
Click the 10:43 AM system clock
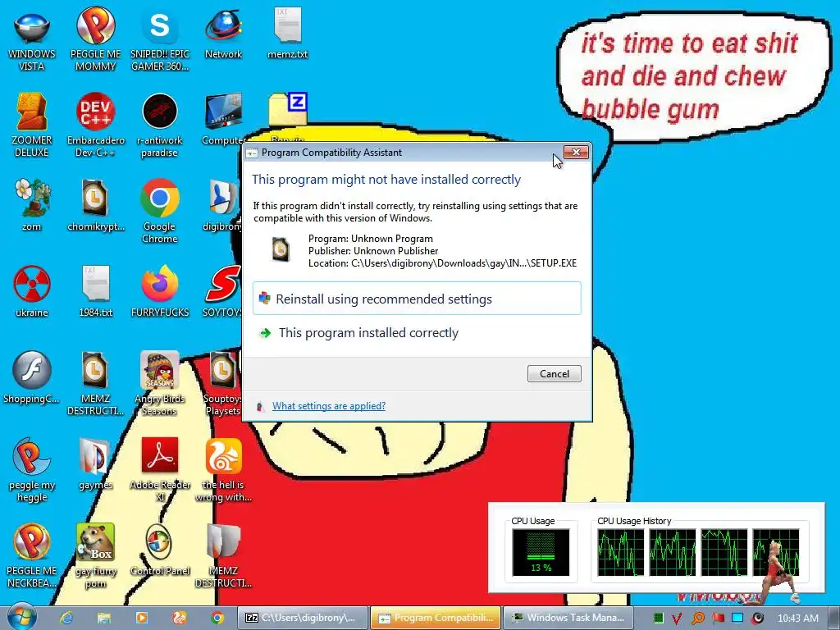pyautogui.click(x=797, y=619)
